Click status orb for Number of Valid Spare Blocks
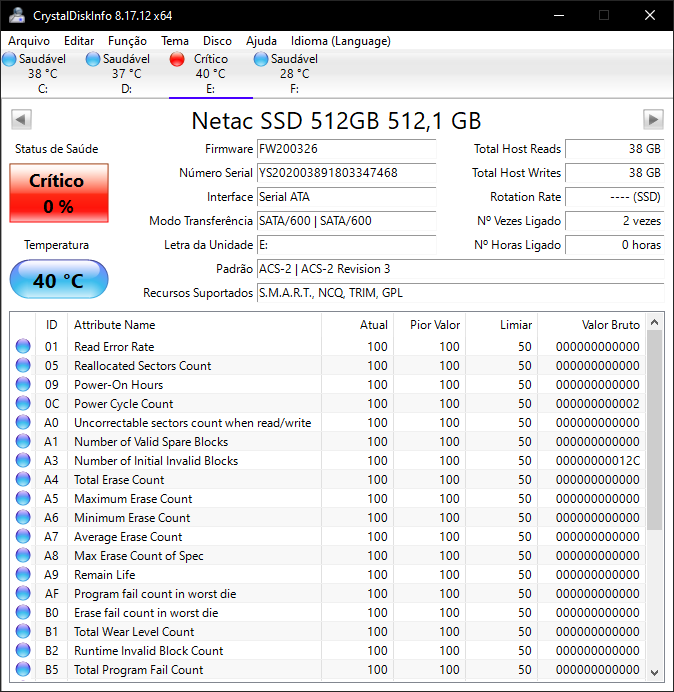674x692 pixels. tap(23, 441)
